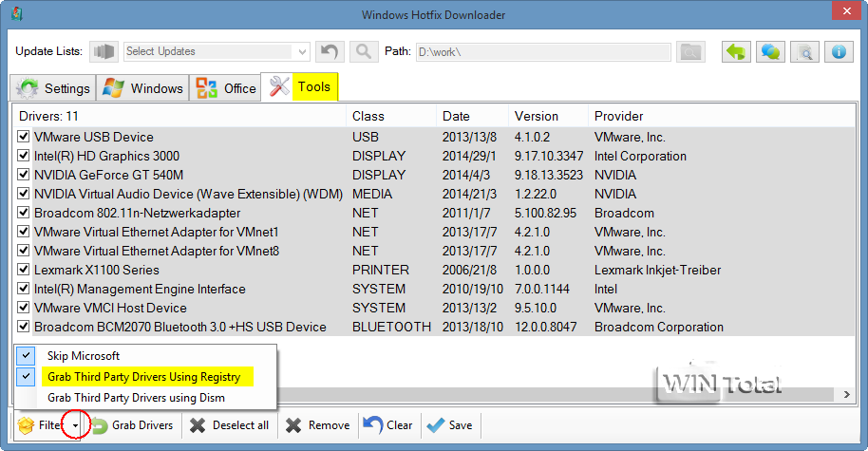Image resolution: width=868 pixels, height=451 pixels.
Task: Click the Grab Drivers button
Action: click(132, 425)
